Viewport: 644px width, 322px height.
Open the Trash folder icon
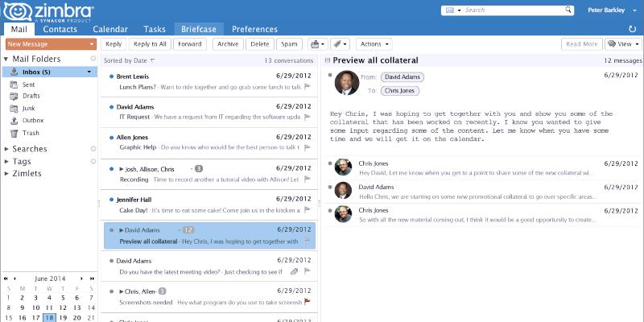click(x=14, y=133)
